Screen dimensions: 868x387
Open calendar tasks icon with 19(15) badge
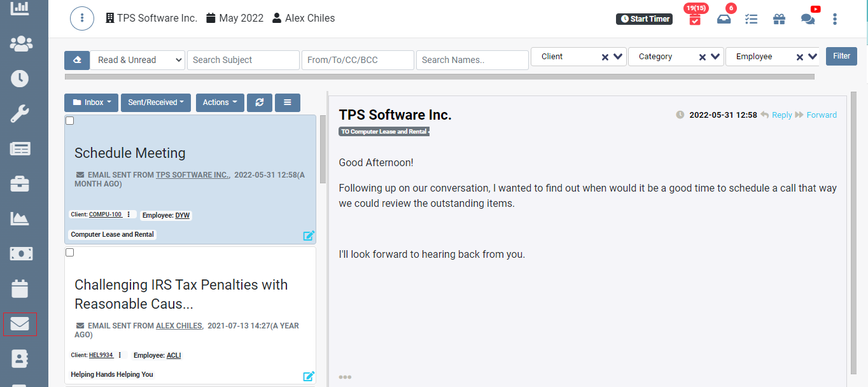coord(695,18)
